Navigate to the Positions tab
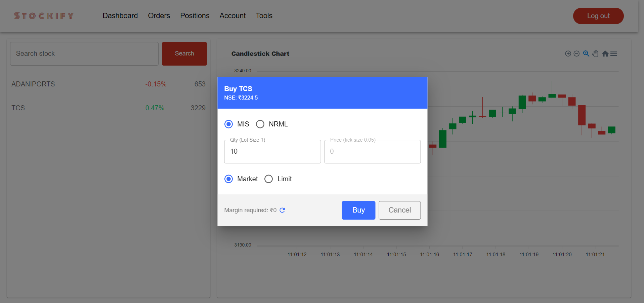The width and height of the screenshot is (644, 303). click(195, 15)
